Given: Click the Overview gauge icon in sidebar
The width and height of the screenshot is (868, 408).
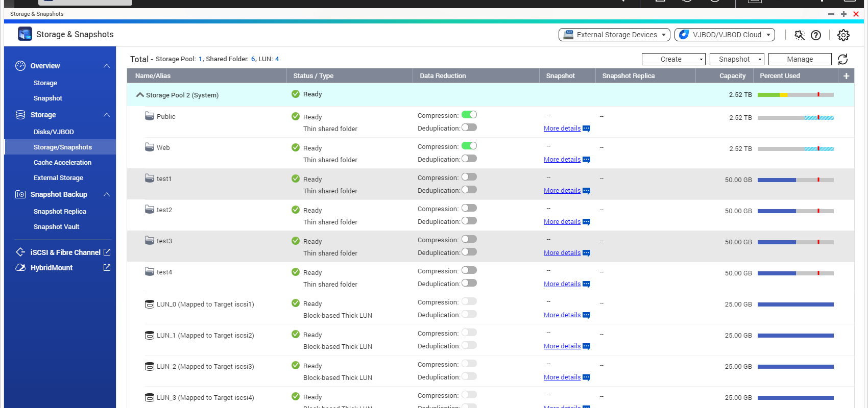Looking at the screenshot, I should 20,66.
